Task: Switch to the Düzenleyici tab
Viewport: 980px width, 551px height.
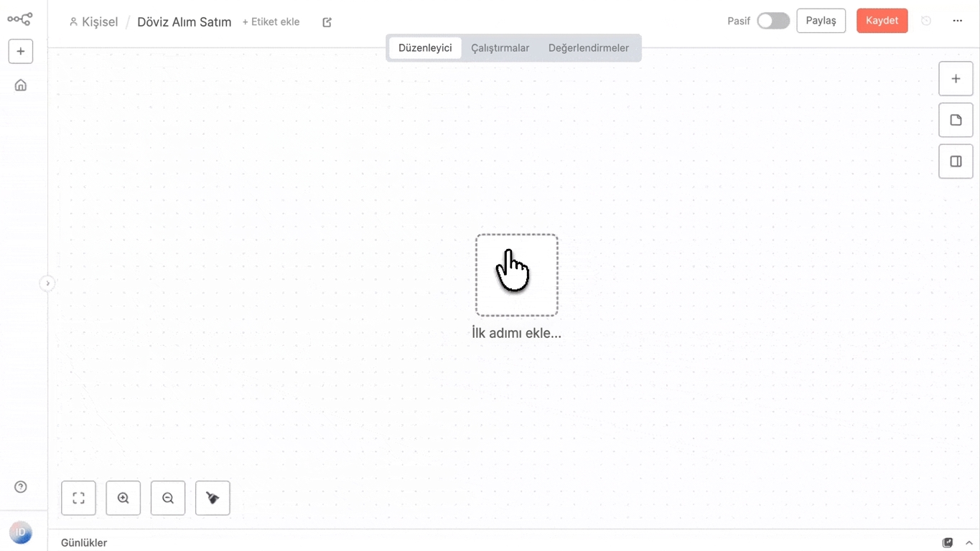Action: pyautogui.click(x=425, y=48)
